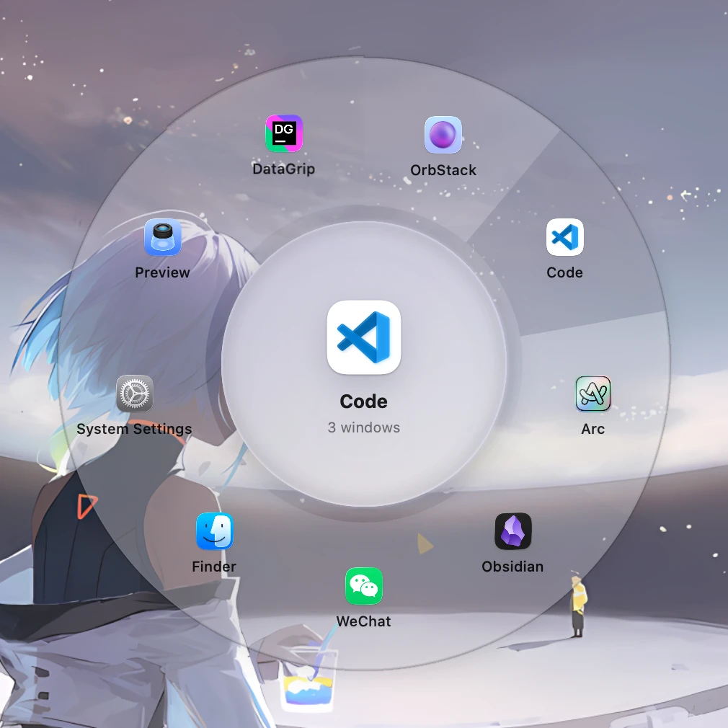
Task: Click the 'Preview' text label
Action: coord(163,272)
